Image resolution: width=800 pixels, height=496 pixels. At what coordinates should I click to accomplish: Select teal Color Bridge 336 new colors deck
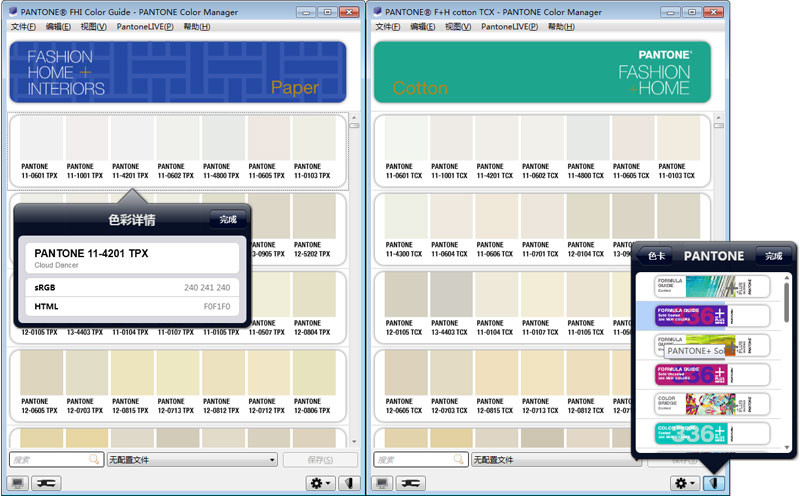click(712, 434)
